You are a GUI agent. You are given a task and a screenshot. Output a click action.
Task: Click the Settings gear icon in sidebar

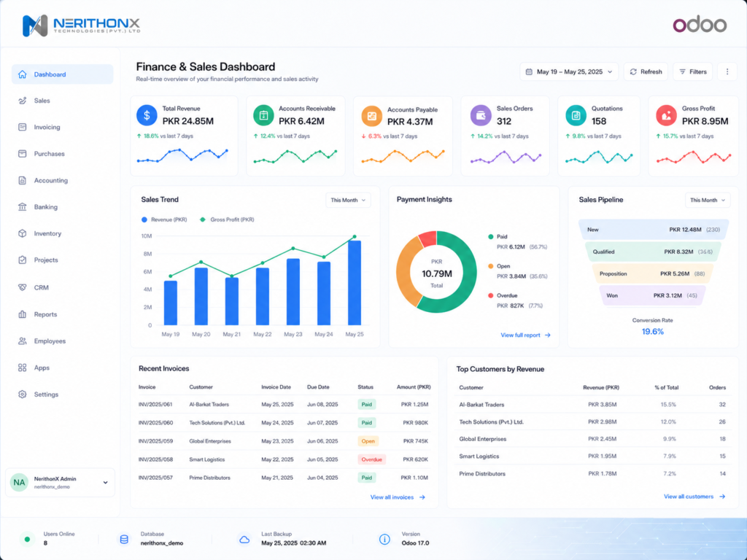(23, 394)
